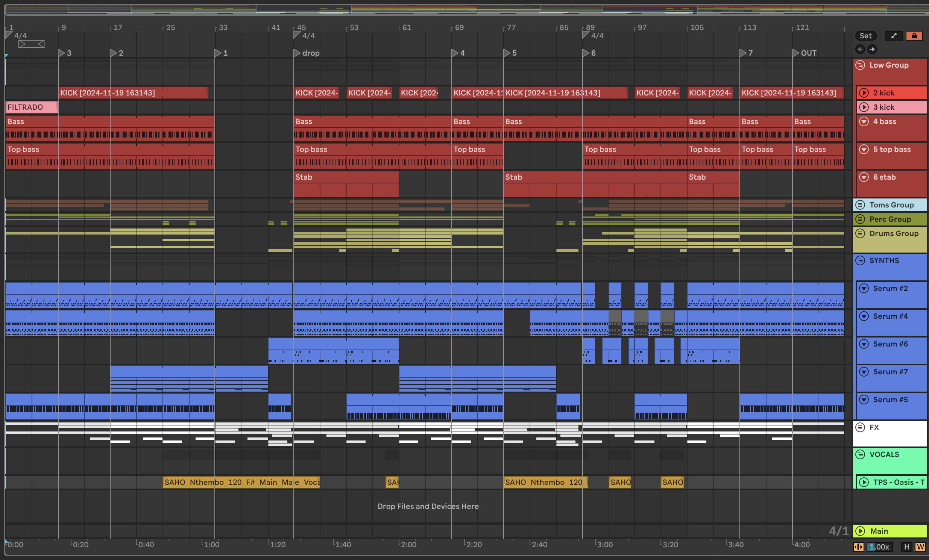Image resolution: width=929 pixels, height=560 pixels.
Task: Click the play icon on 3 kick track
Action: click(x=864, y=107)
